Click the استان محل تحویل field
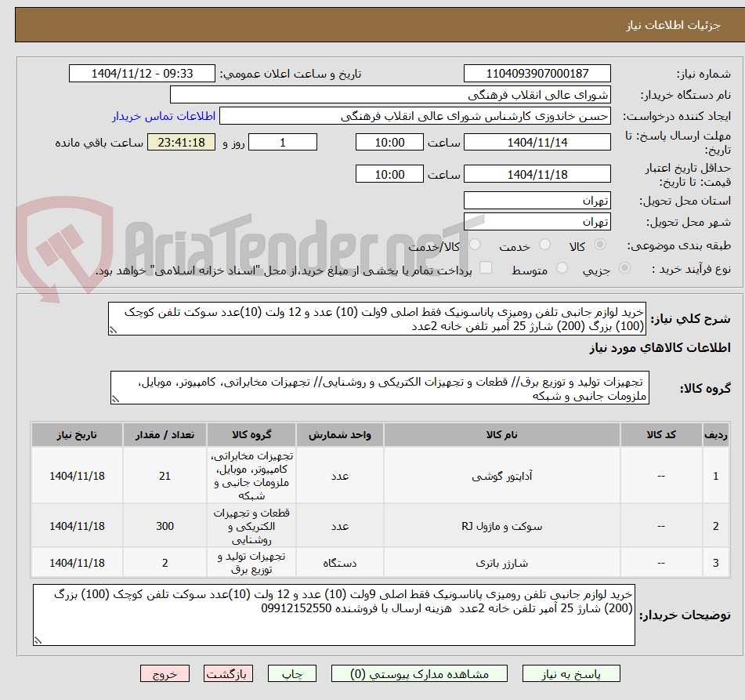745x700 pixels. click(x=537, y=201)
